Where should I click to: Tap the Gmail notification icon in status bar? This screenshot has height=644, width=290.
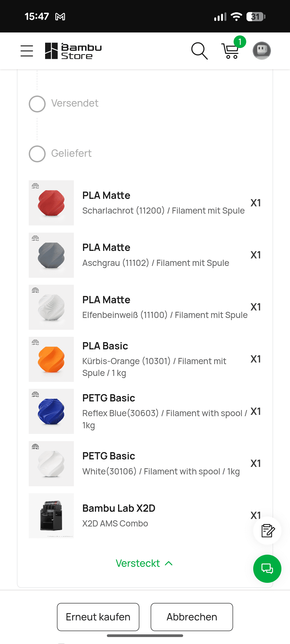pos(60,17)
